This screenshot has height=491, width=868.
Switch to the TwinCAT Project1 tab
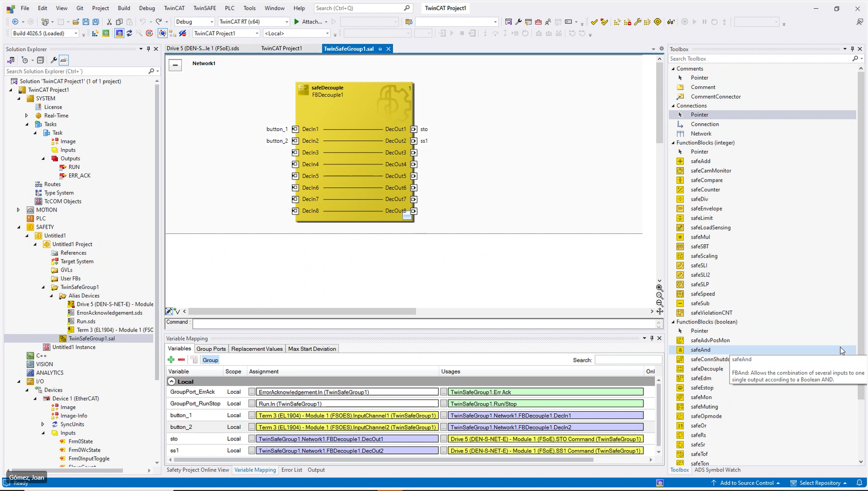[282, 48]
